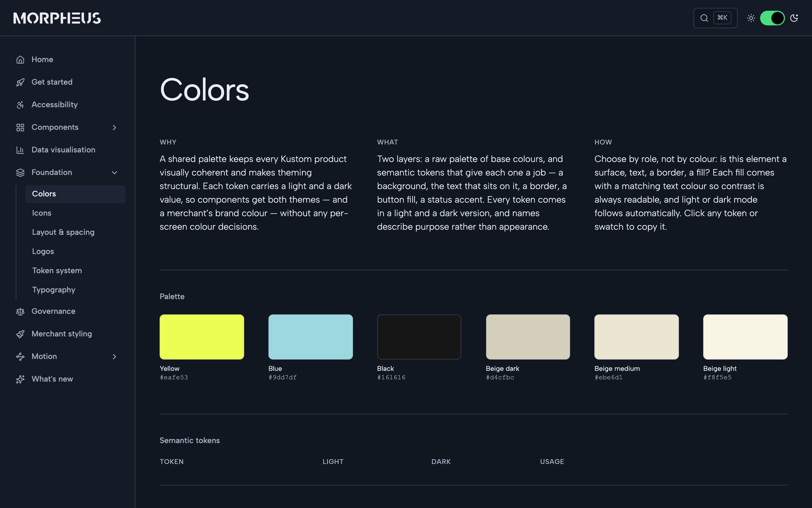Click the Governance scales icon
812x508 pixels.
pos(20,312)
